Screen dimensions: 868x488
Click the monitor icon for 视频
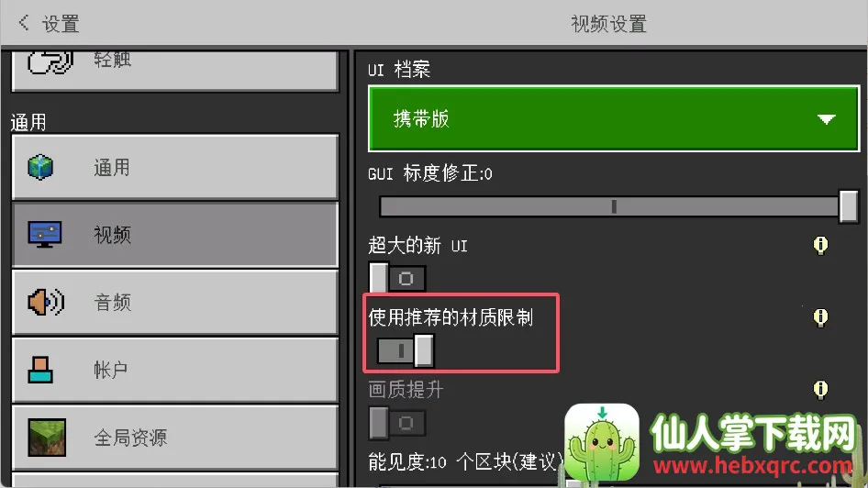[45, 235]
